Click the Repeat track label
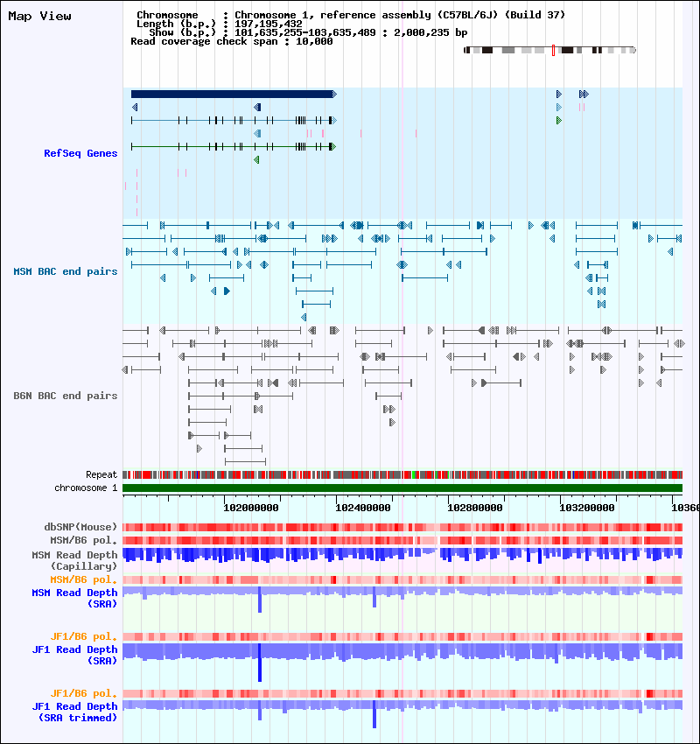The width and height of the screenshot is (700, 744). (101, 474)
